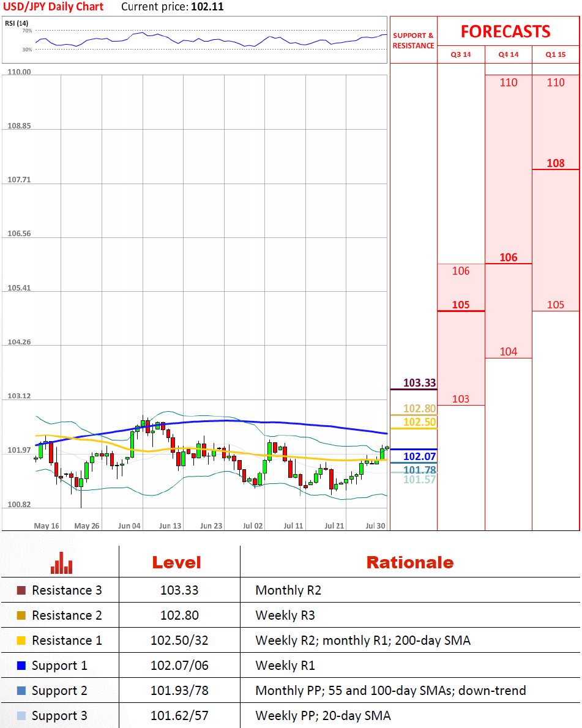Select the 'Q4 14' forecast column header
Image resolution: width=582 pixels, height=728 pixels.
(508, 54)
